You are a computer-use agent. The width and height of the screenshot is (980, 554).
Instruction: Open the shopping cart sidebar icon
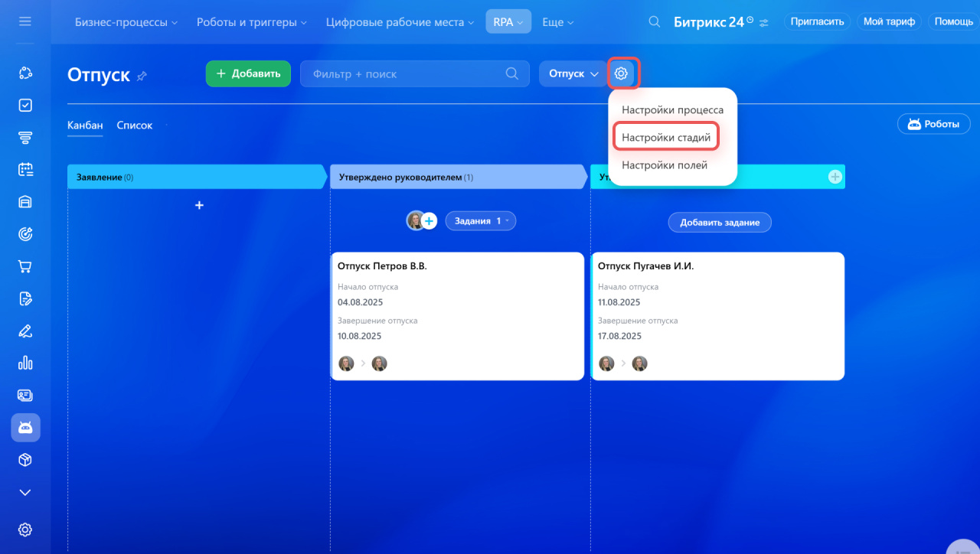pyautogui.click(x=25, y=266)
